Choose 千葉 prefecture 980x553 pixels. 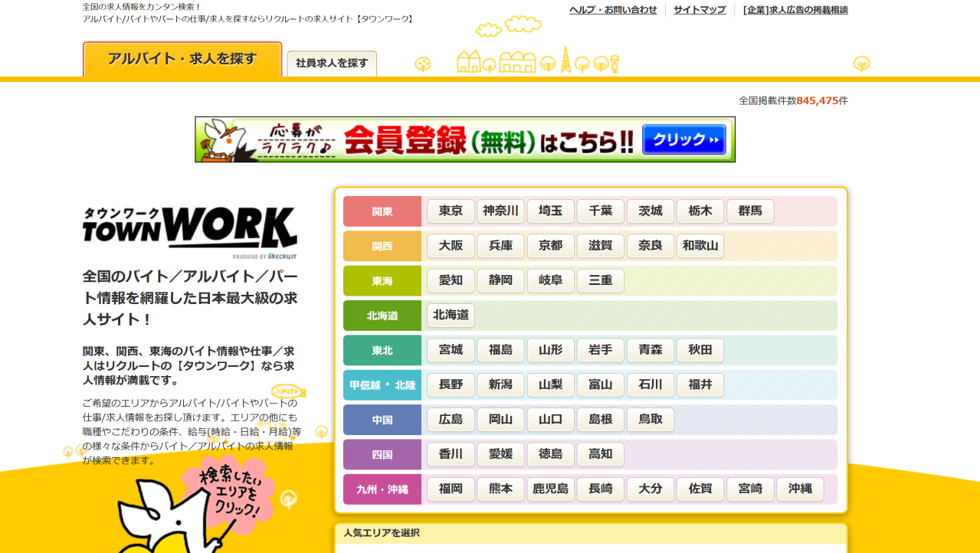tap(600, 211)
